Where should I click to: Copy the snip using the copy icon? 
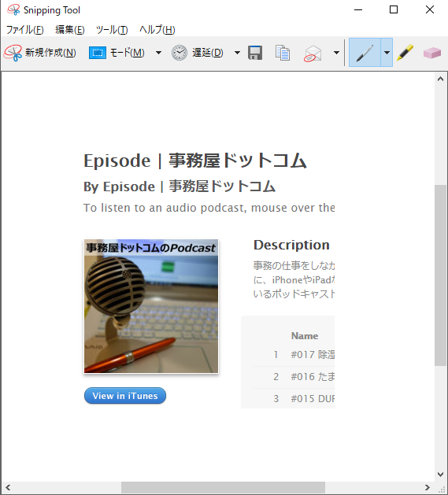point(283,53)
